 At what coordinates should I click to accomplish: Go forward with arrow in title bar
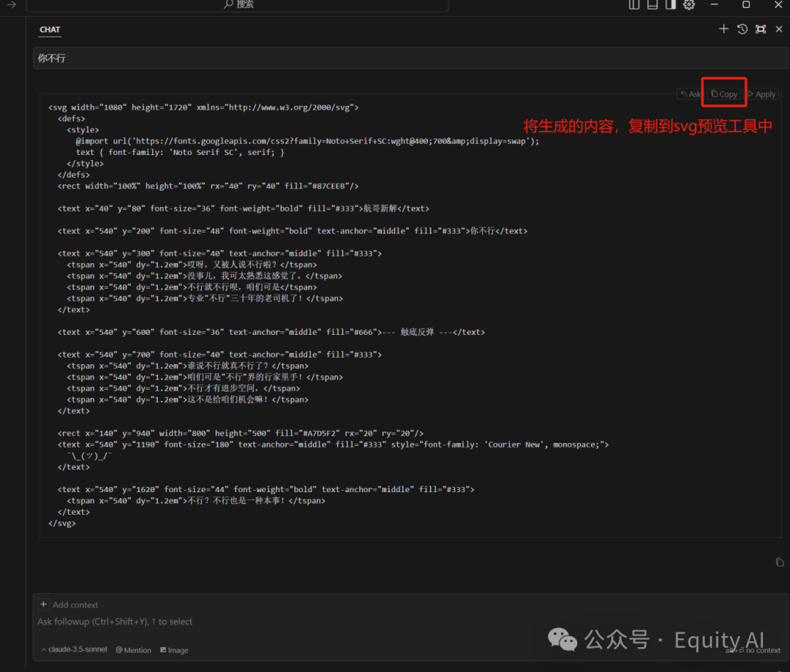(12, 5)
